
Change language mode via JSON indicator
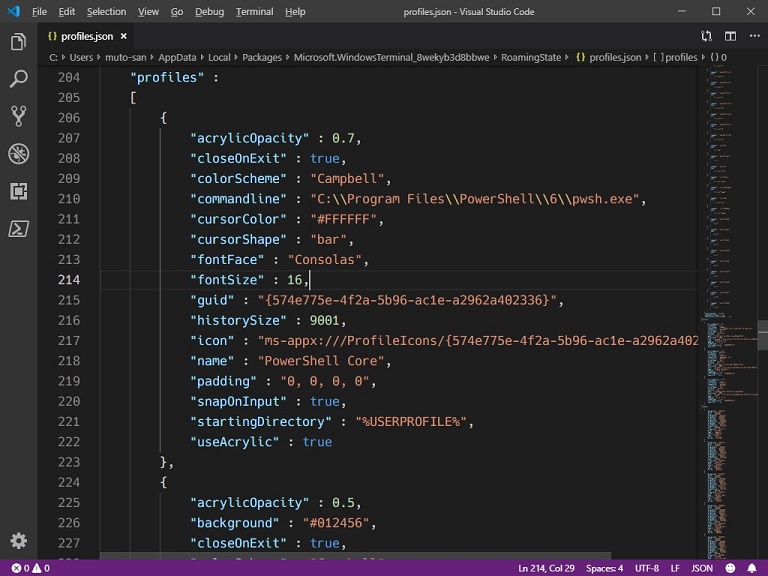702,568
